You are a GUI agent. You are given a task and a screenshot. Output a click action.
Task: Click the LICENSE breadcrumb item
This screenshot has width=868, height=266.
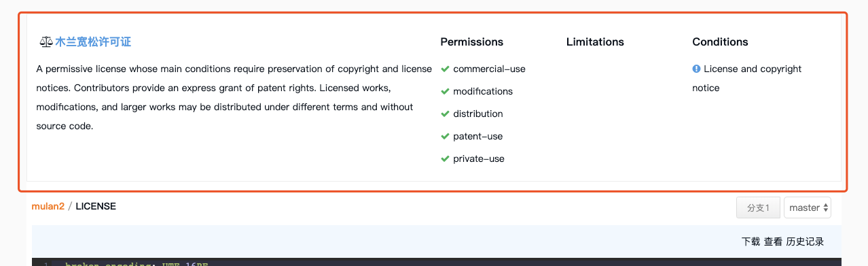pyautogui.click(x=96, y=206)
